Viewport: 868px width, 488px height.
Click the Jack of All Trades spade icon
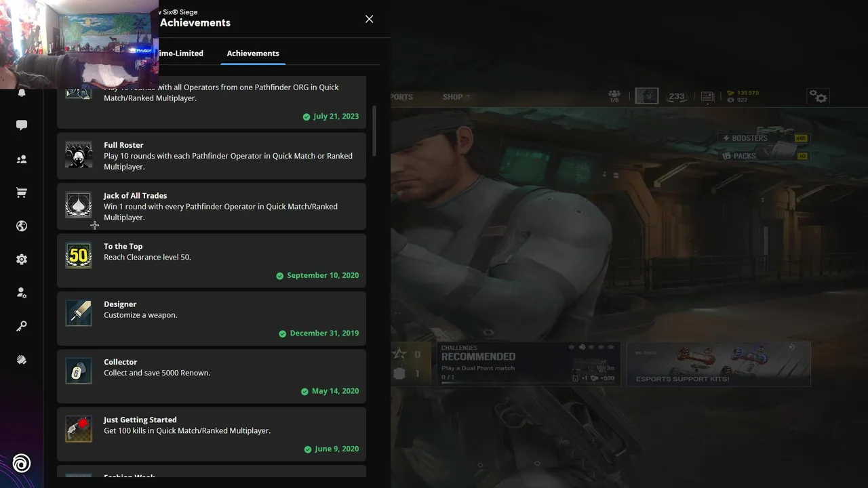[79, 205]
